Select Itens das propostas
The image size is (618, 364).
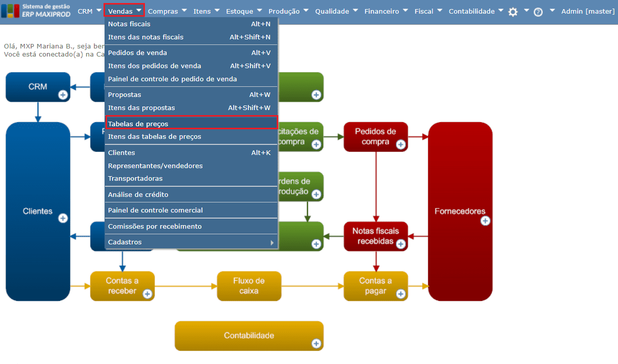pyautogui.click(x=191, y=108)
